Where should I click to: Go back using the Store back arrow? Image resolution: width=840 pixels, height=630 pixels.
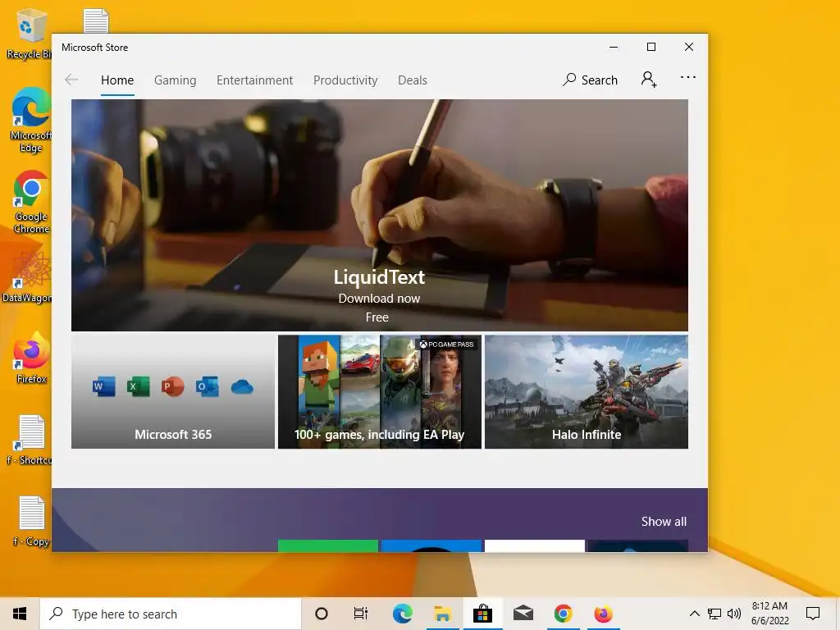click(x=71, y=80)
